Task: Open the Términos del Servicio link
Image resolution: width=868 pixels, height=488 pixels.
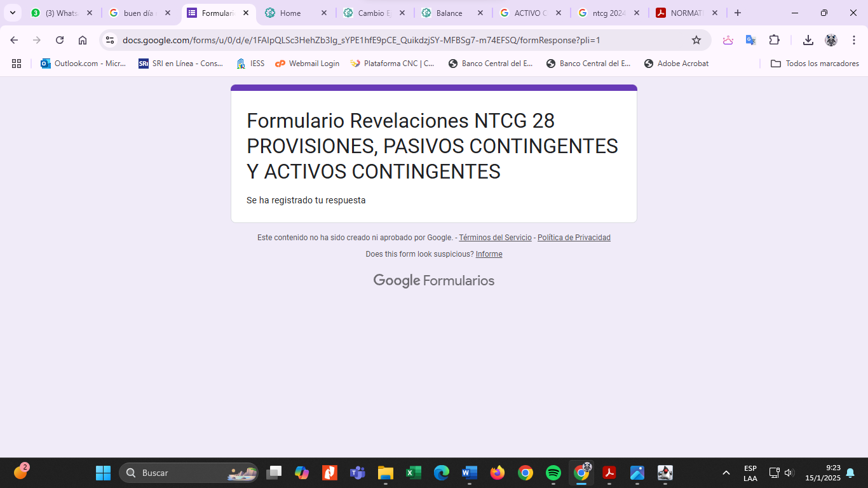Action: point(495,238)
